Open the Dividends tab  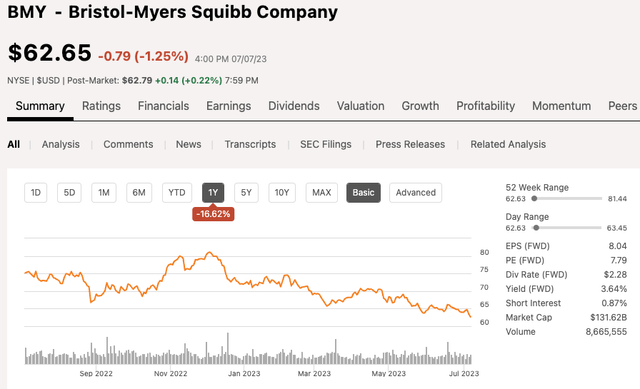294,106
